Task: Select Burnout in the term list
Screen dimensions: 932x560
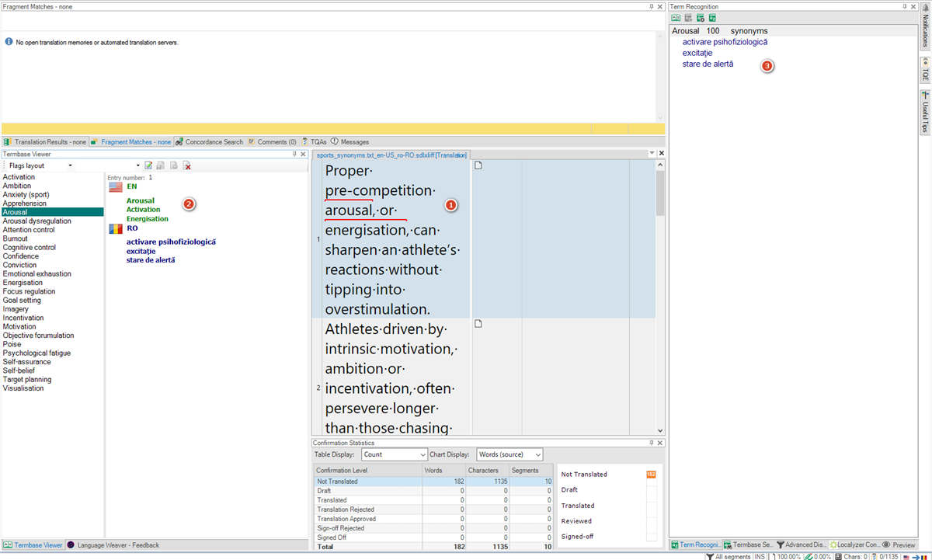Action: [16, 238]
